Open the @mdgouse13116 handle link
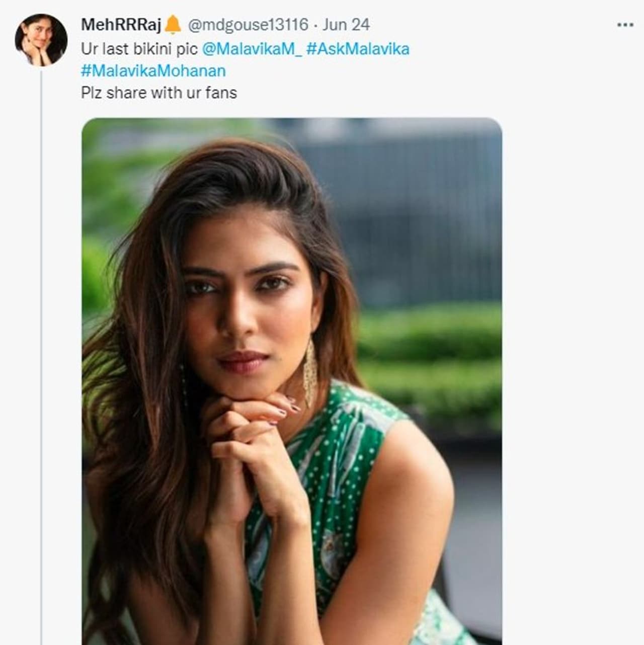 (248, 25)
